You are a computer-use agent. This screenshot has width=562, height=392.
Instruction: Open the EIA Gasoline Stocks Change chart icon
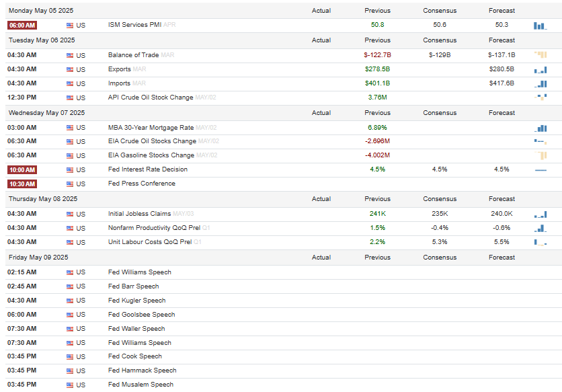coord(540,155)
